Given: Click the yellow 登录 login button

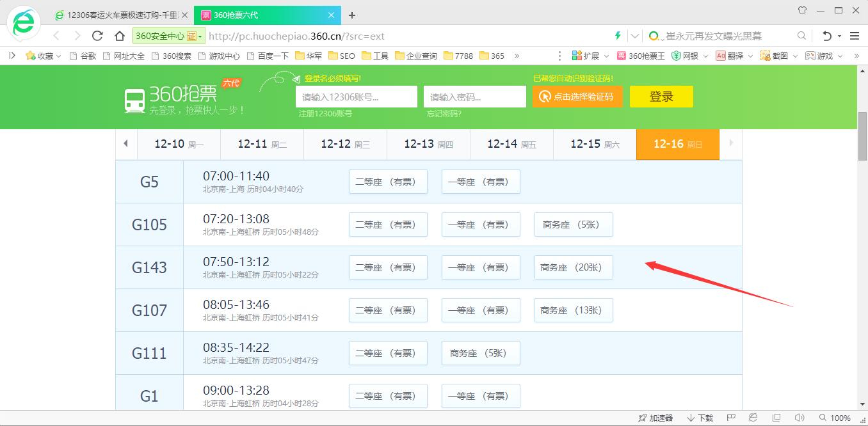Looking at the screenshot, I should pos(661,97).
